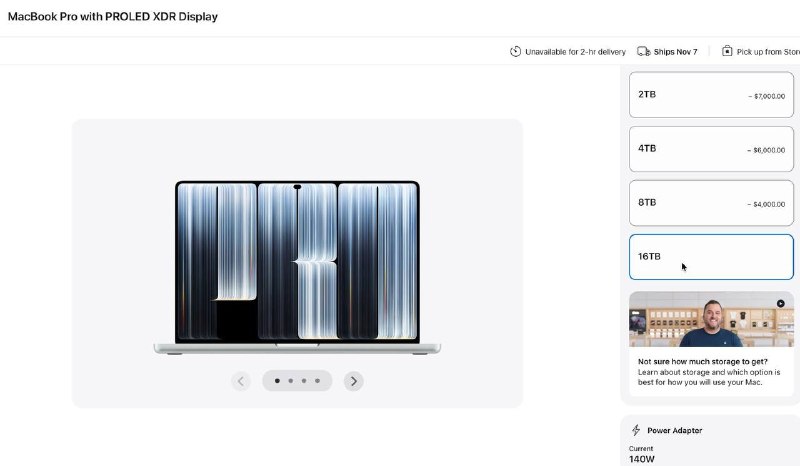Image resolution: width=800 pixels, height=466 pixels.
Task: Jump to the second gallery image dot
Action: click(x=291, y=381)
